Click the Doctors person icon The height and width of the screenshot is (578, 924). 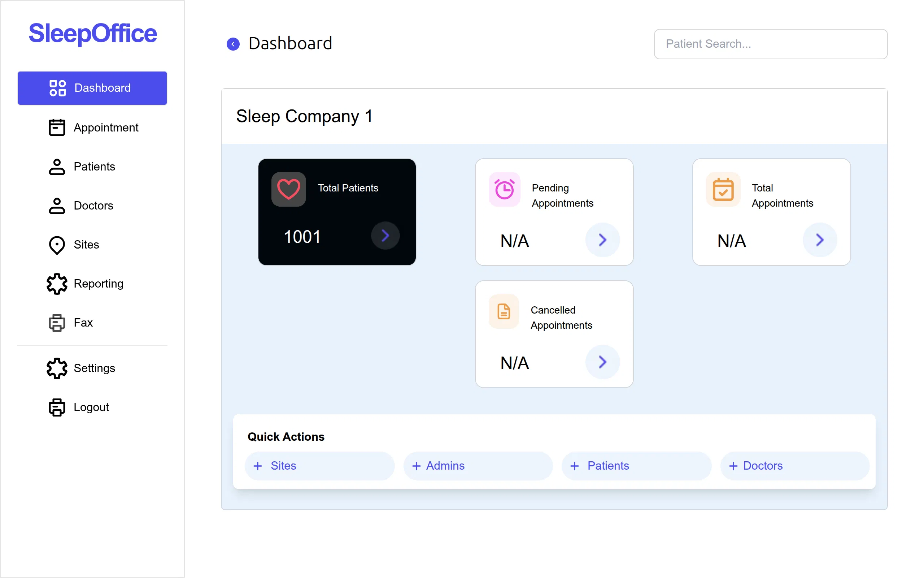click(57, 206)
